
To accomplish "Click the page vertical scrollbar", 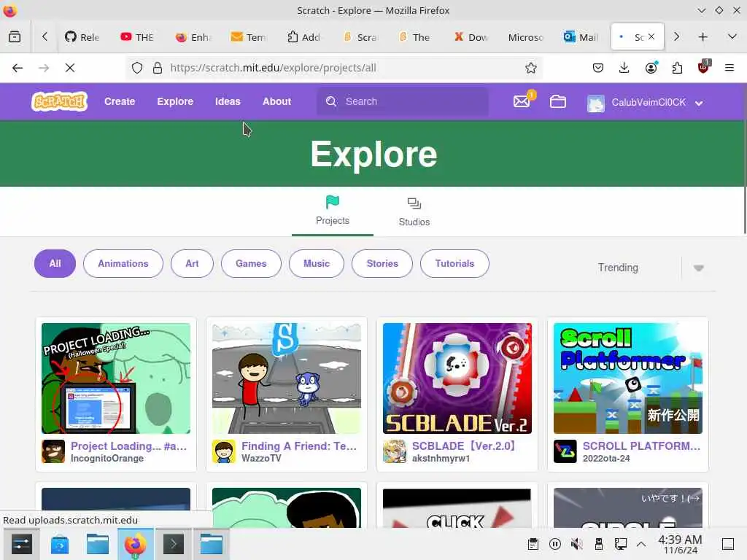I will tap(745, 158).
